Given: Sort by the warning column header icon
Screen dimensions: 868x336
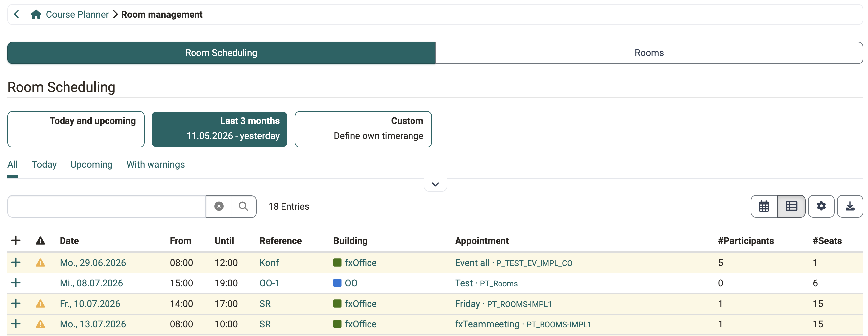Looking at the screenshot, I should click(40, 241).
